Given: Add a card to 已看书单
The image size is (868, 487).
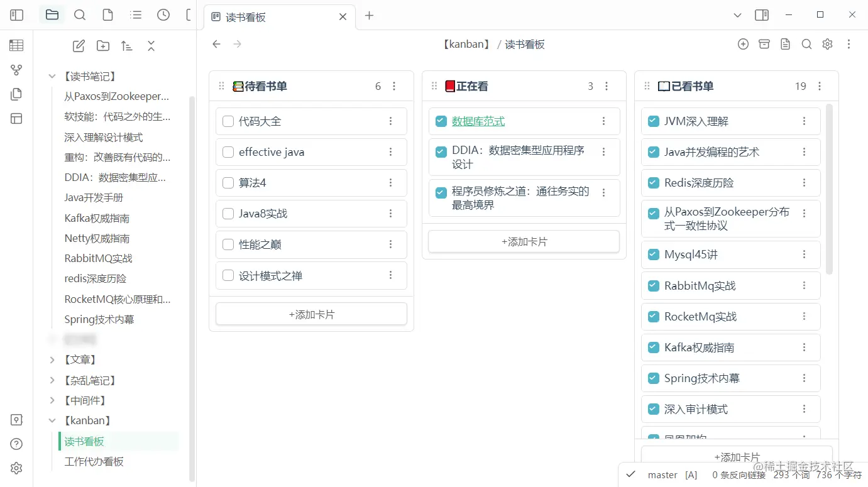Looking at the screenshot, I should (x=737, y=457).
